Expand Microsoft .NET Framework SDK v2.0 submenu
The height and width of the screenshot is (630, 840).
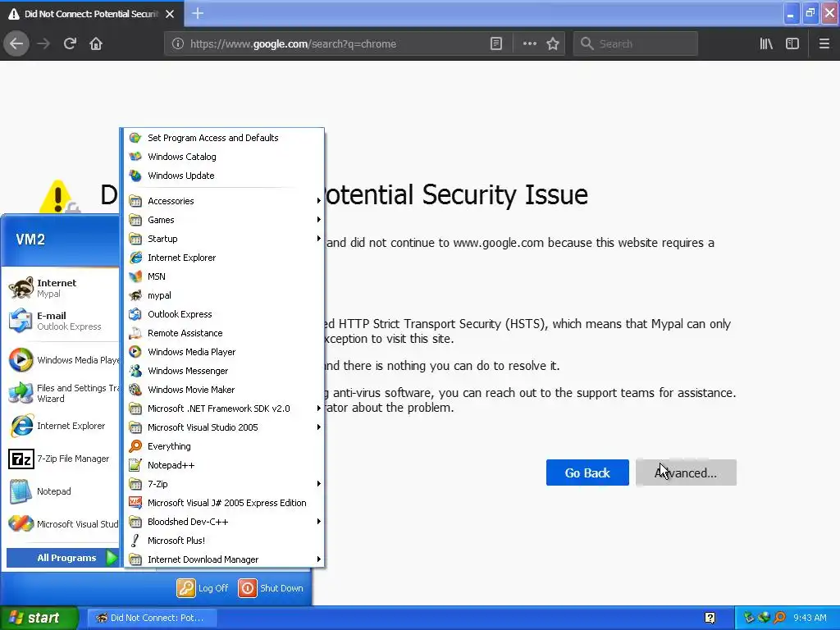[224, 409]
